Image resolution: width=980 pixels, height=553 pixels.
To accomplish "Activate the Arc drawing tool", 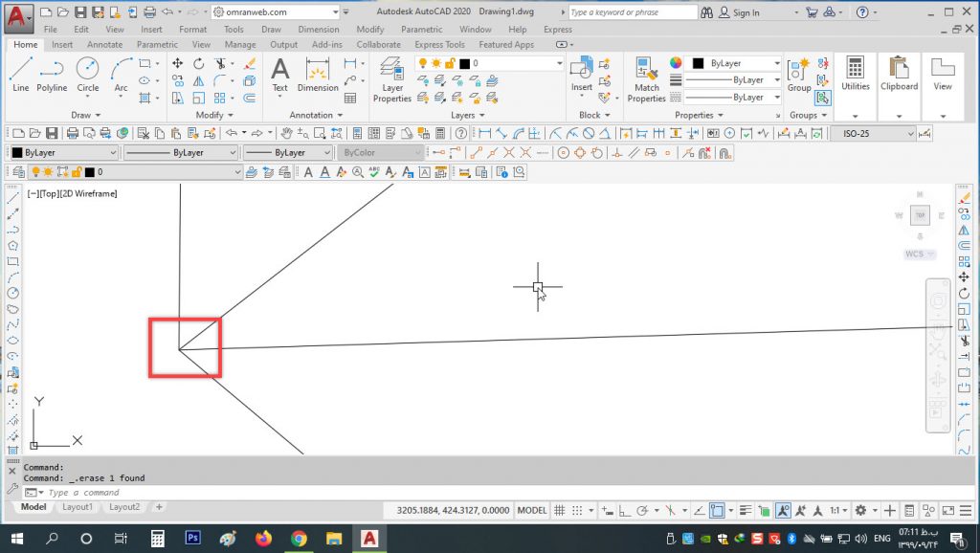I will tap(121, 74).
